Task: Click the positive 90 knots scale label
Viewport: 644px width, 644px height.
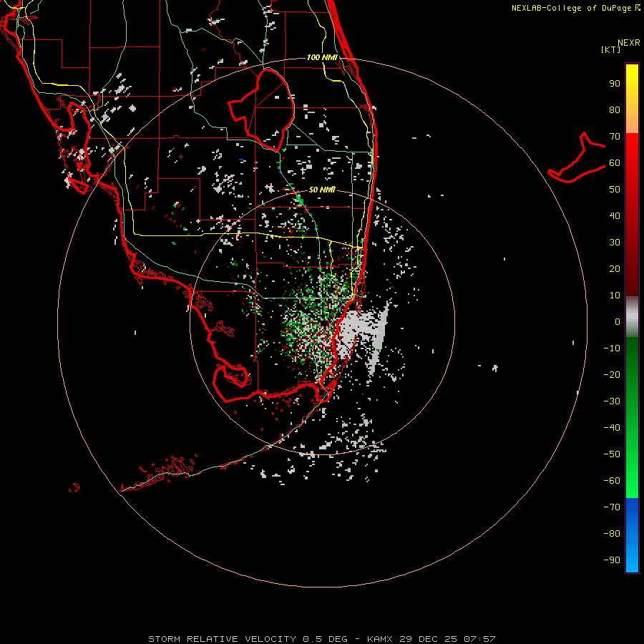Action: [x=615, y=84]
